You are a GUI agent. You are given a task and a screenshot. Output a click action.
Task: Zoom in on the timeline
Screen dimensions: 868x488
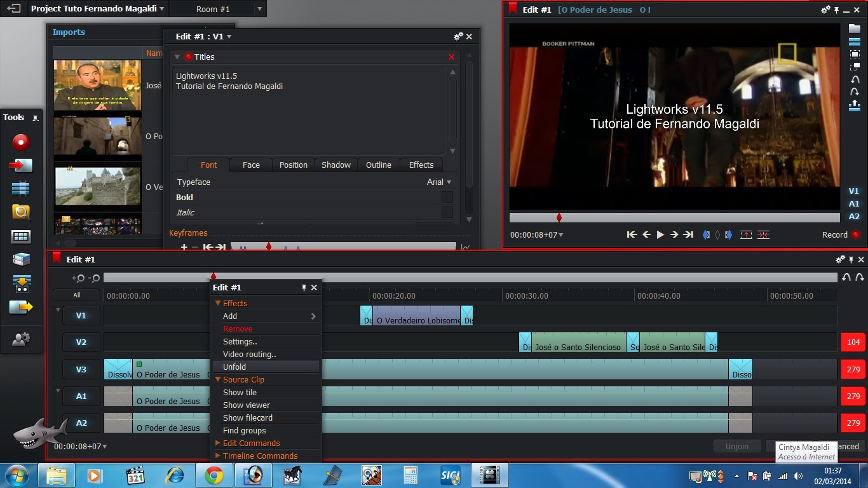(x=78, y=278)
